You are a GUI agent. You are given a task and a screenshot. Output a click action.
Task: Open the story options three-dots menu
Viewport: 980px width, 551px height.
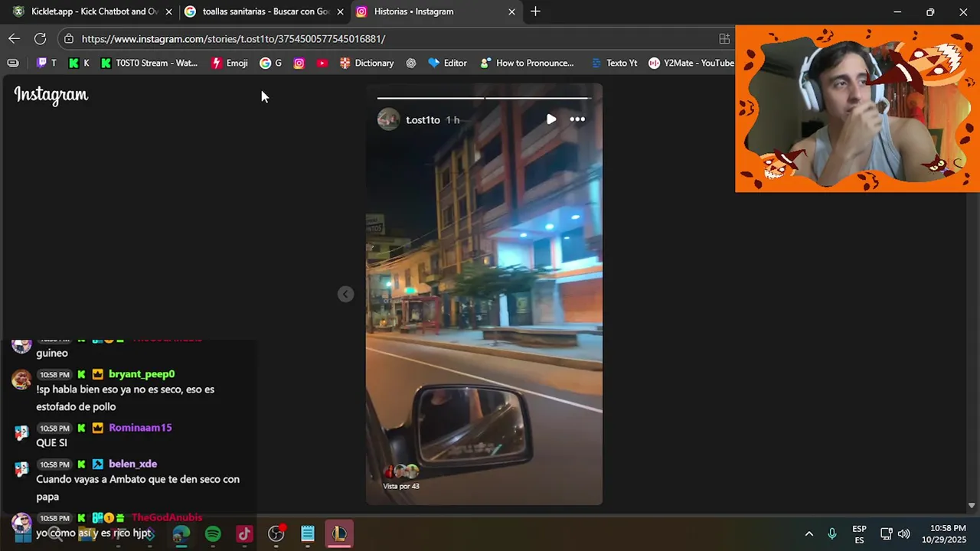(x=577, y=119)
